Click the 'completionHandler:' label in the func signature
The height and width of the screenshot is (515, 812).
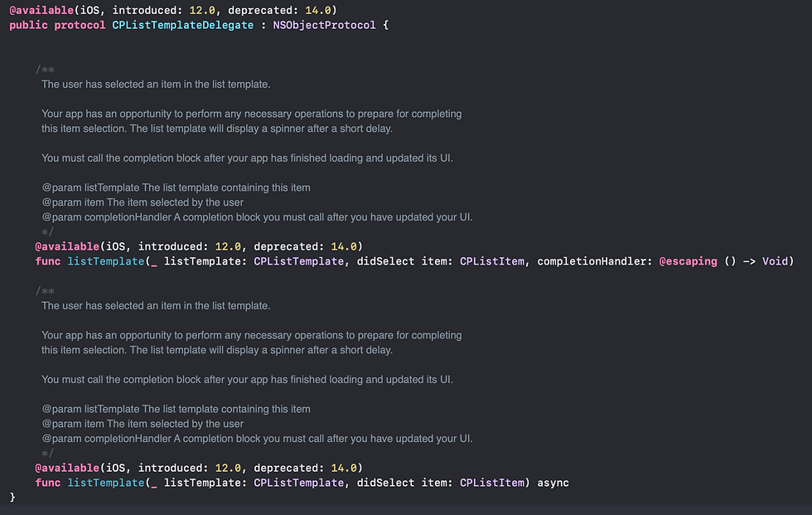pos(595,261)
